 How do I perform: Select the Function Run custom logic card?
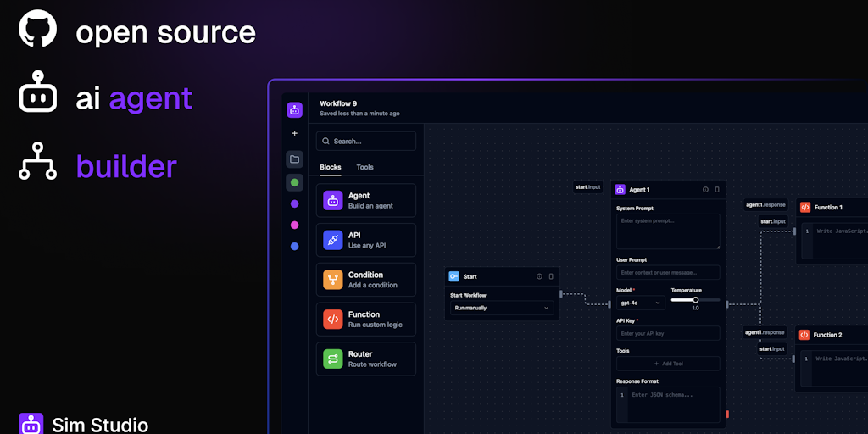coord(366,320)
